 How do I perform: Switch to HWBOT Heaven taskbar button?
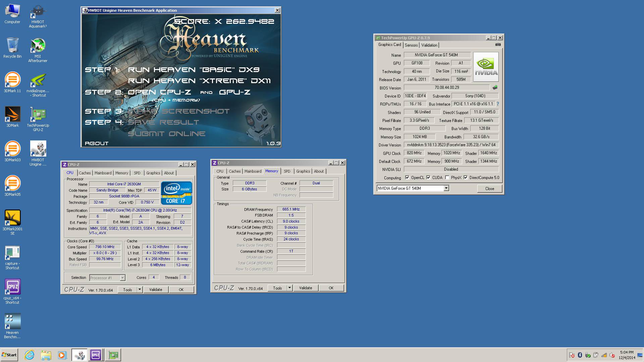pyautogui.click(x=79, y=355)
